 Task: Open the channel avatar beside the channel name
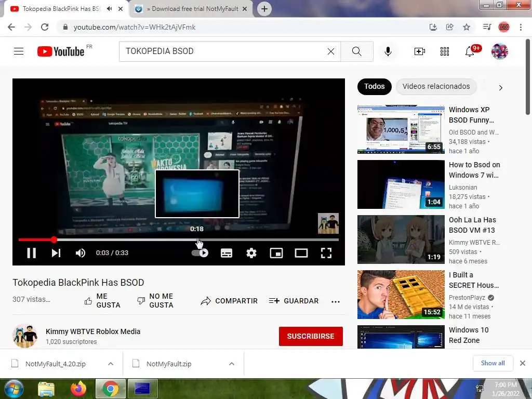tap(25, 336)
